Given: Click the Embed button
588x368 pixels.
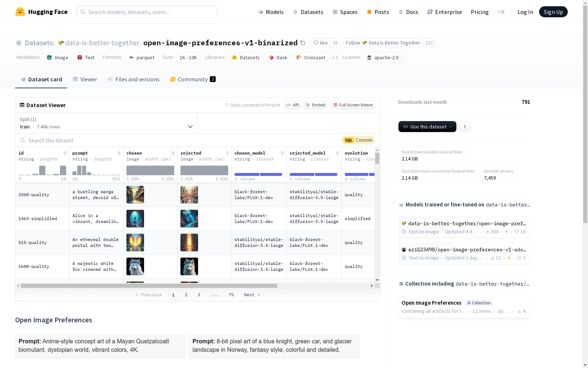Looking at the screenshot, I should pos(315,105).
